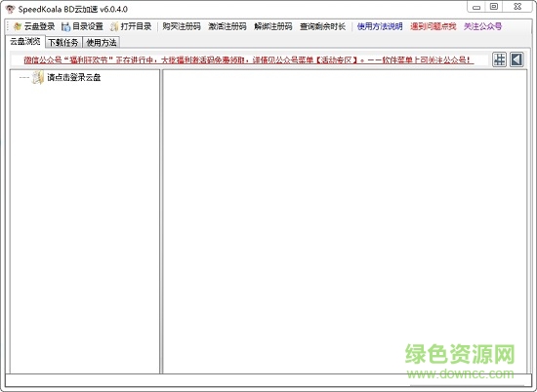
Task: Click the purple 关注公众号 link
Action: pyautogui.click(x=483, y=26)
